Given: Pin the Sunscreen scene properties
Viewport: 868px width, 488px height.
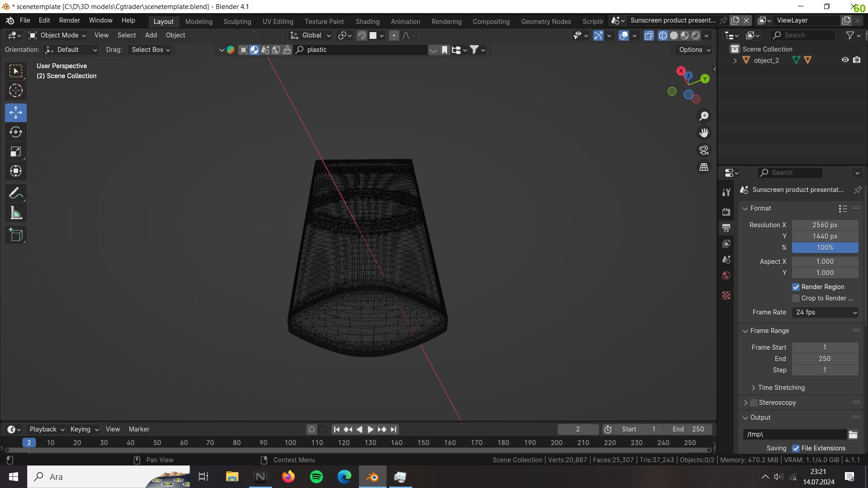Looking at the screenshot, I should (858, 190).
